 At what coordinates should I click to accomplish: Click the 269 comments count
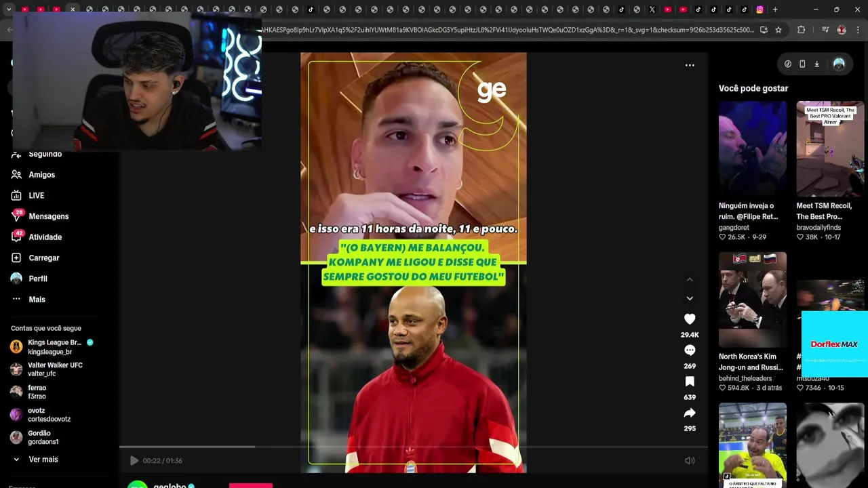(x=690, y=366)
